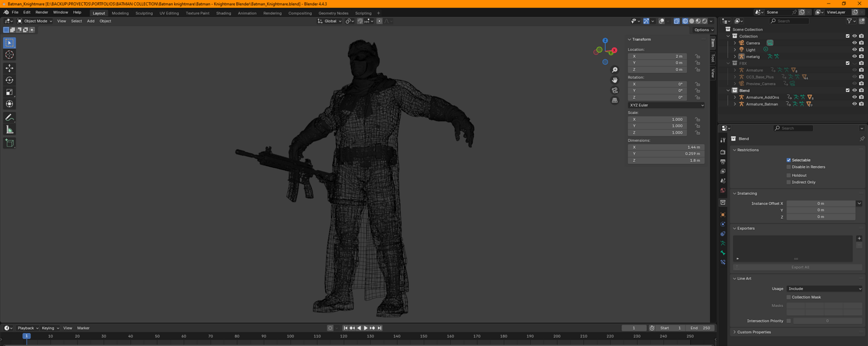Screen dimensions: 868x346
Task: Click the Select Box tool
Action: [x=9, y=43]
